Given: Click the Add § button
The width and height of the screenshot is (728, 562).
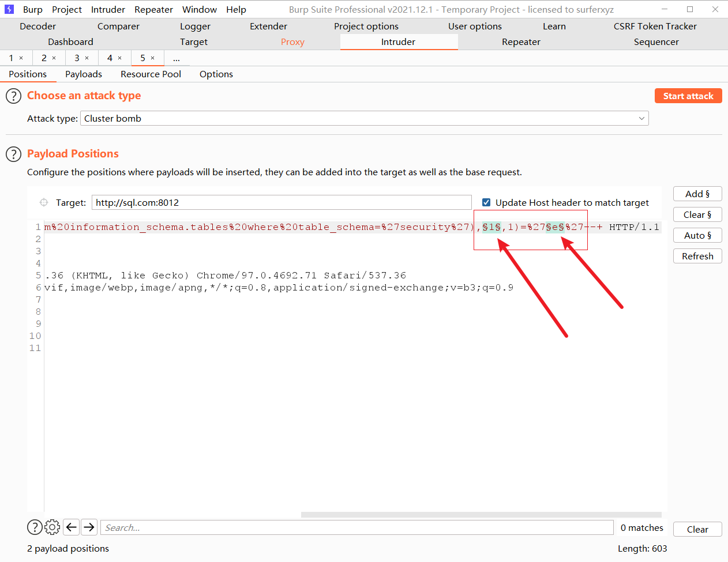Looking at the screenshot, I should [x=697, y=194].
